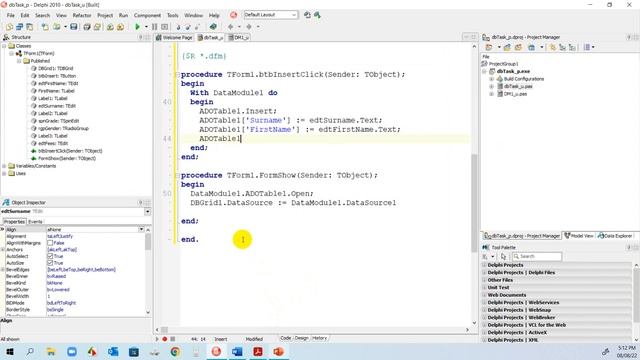This screenshot has width=640, height=360.
Task: Collapse the Classes node in Structure
Action: click(4, 46)
